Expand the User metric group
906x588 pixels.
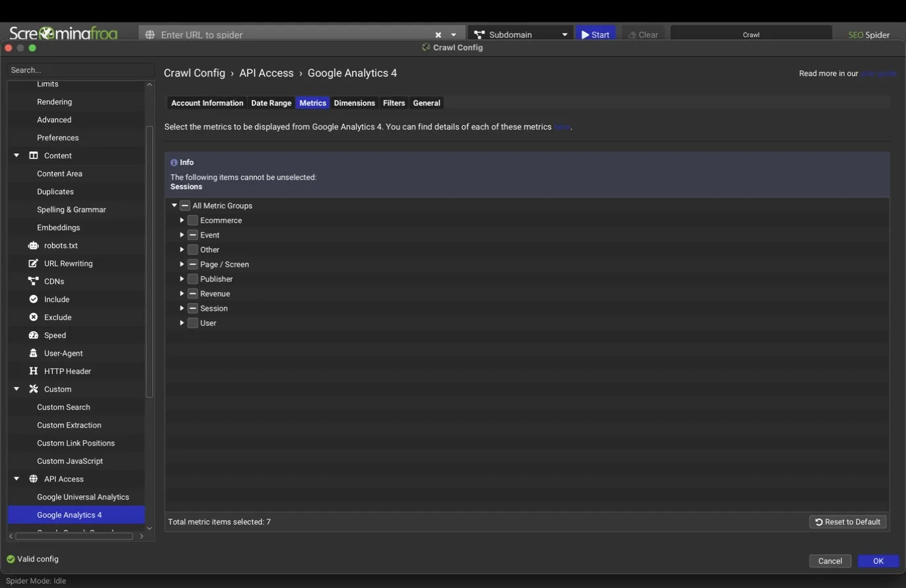[x=182, y=323]
